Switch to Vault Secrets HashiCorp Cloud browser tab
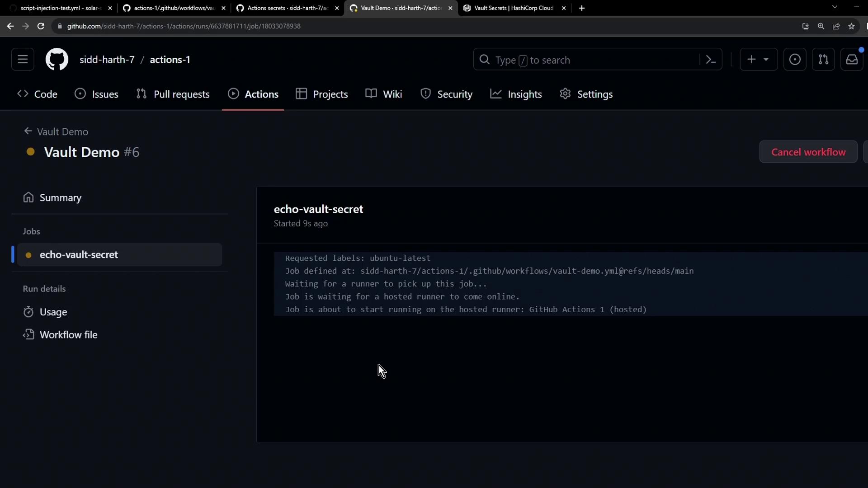Viewport: 868px width, 488px height. coord(513,8)
